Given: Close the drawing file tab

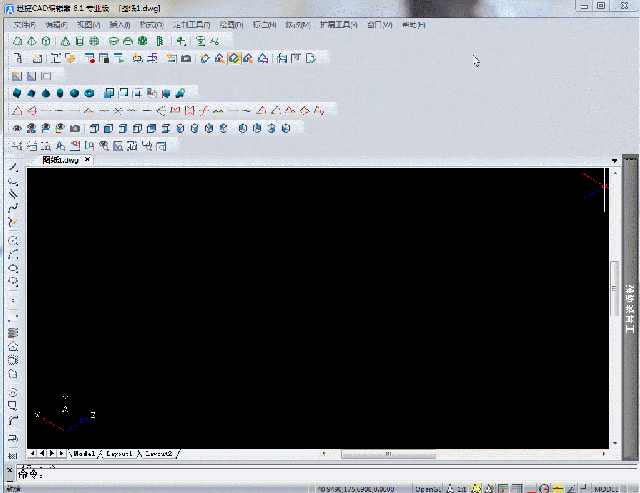Looking at the screenshot, I should pyautogui.click(x=87, y=160).
